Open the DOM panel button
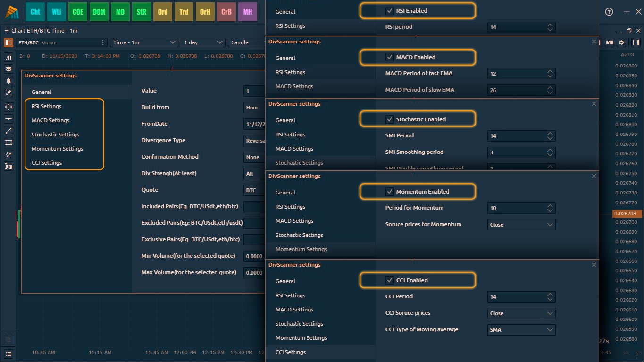The width and height of the screenshot is (644, 362). point(99,12)
